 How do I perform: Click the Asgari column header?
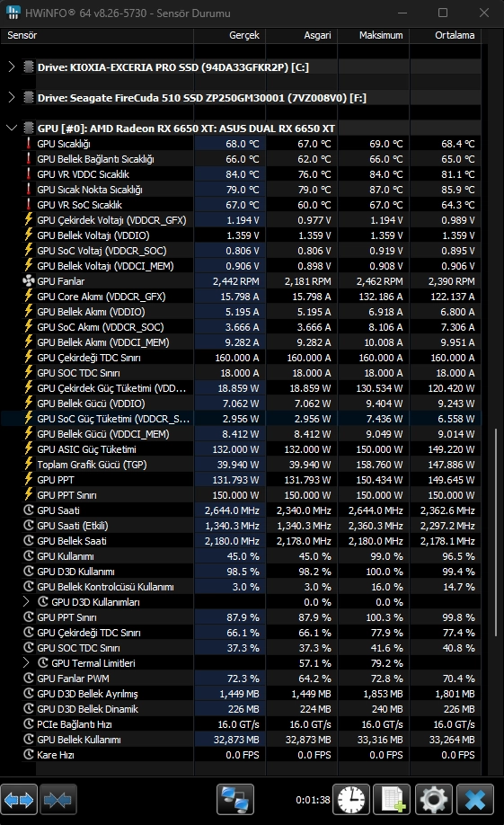click(302, 35)
